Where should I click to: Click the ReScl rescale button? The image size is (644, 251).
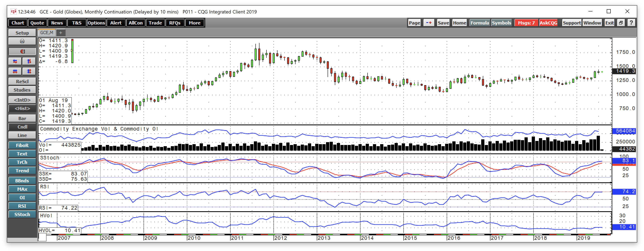click(22, 81)
